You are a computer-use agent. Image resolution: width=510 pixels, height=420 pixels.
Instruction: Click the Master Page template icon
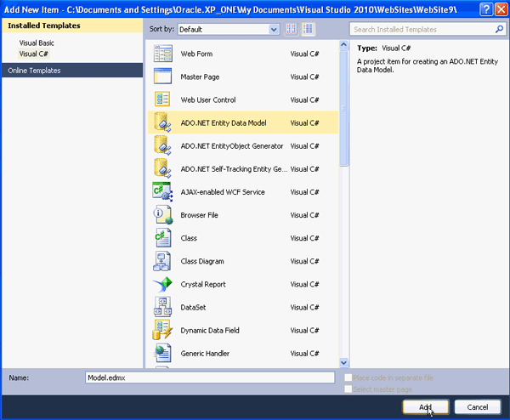point(162,77)
